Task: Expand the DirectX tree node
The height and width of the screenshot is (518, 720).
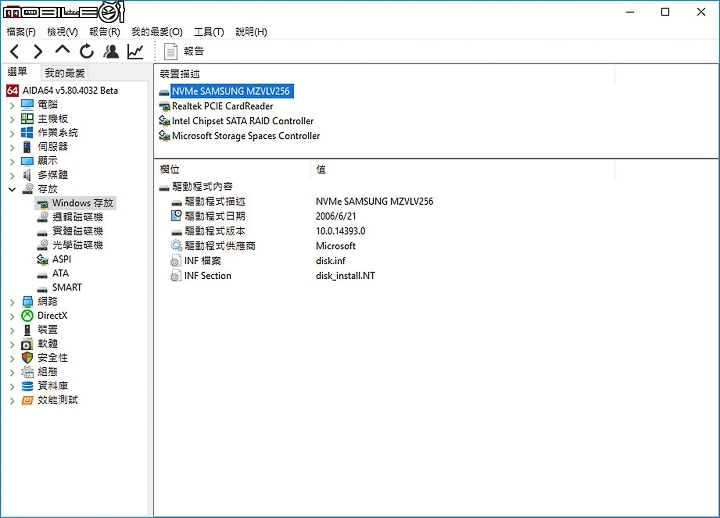Action: 12,316
